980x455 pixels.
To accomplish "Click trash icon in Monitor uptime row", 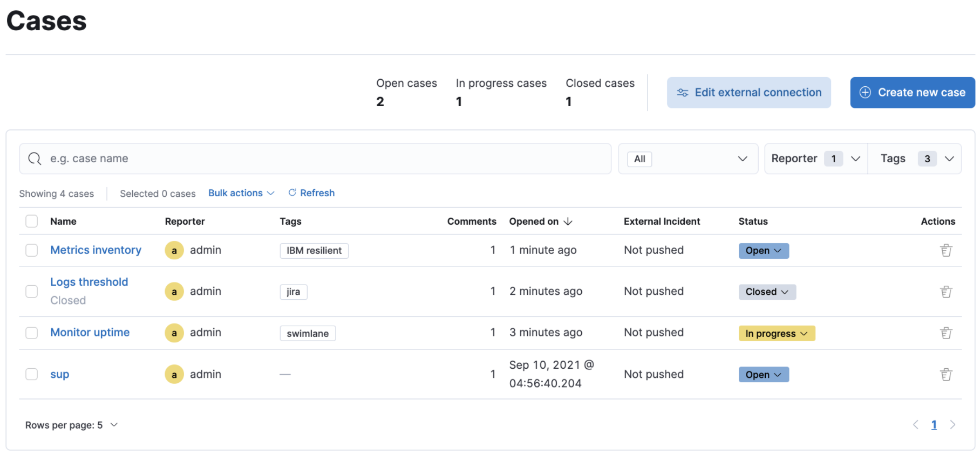I will 945,333.
